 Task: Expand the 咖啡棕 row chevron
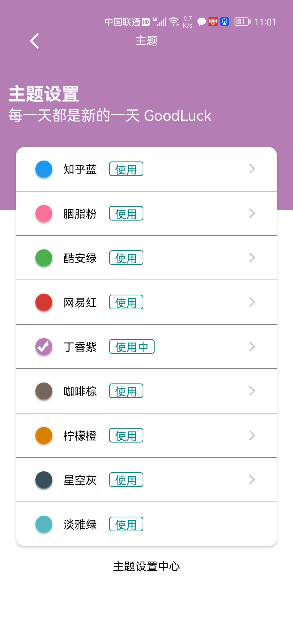[252, 391]
